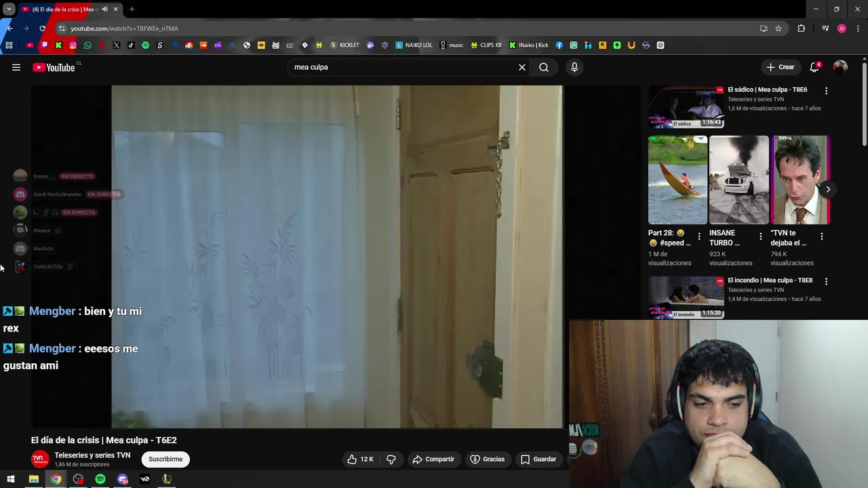Open options for El incendio video

pos(826,281)
